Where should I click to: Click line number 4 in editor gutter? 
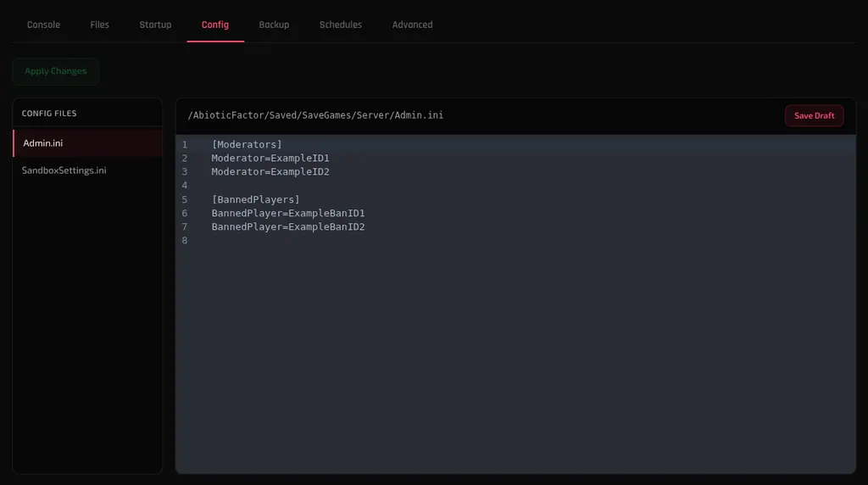(185, 186)
